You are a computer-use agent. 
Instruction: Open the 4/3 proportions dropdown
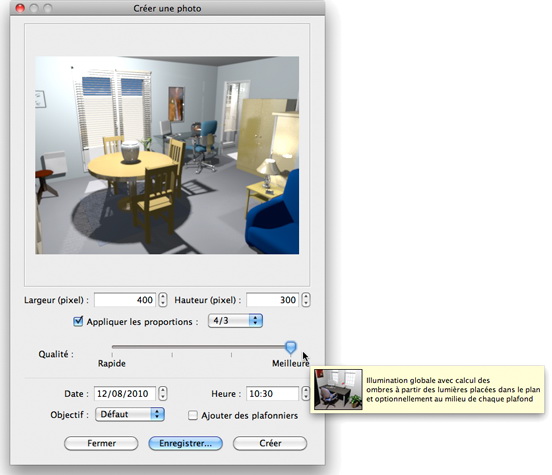tap(235, 321)
